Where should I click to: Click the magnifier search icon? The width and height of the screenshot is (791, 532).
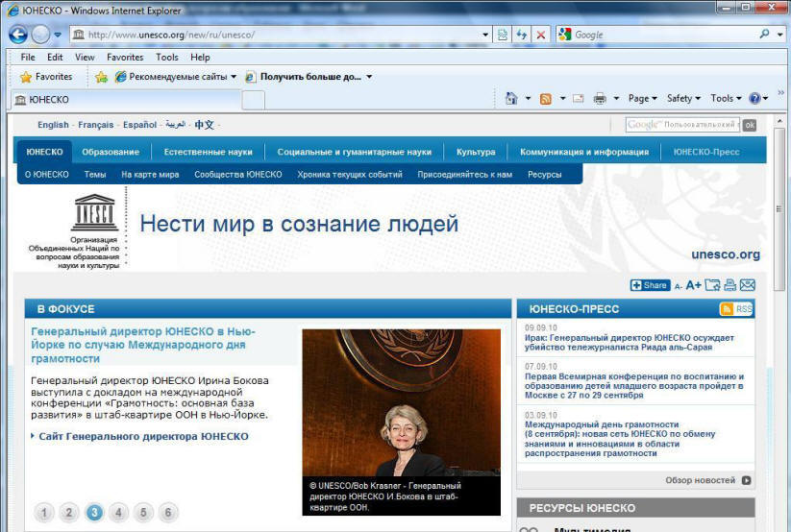pos(764,35)
